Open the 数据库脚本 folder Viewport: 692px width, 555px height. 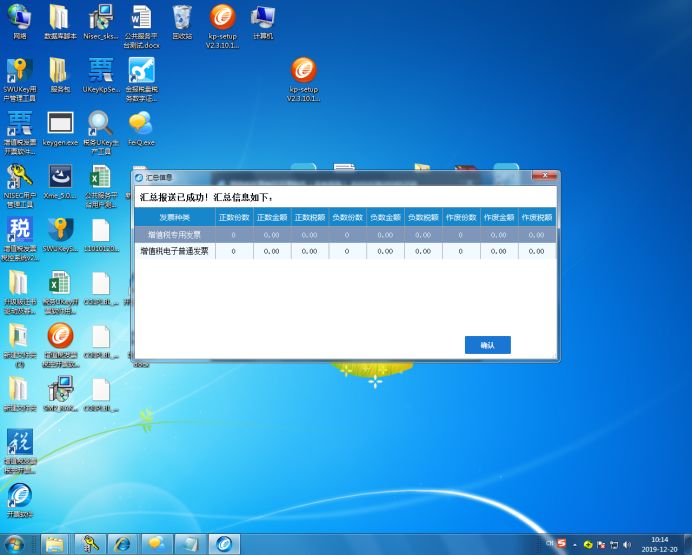[60, 18]
